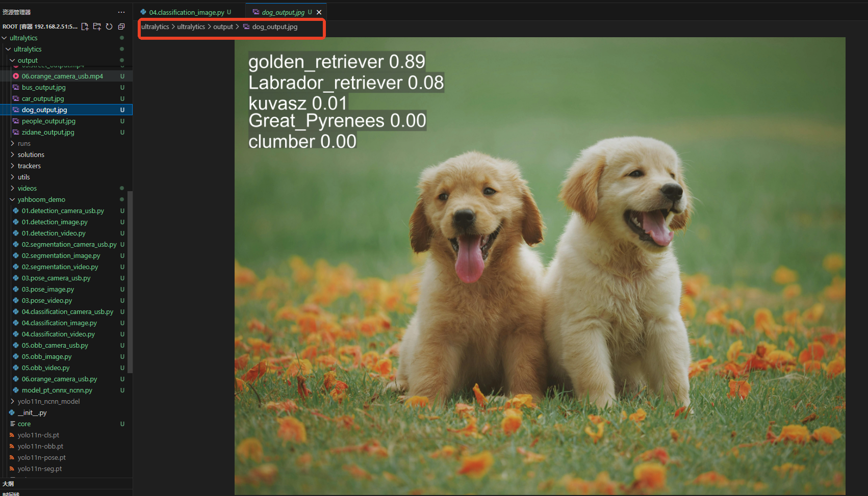Select the yolo11n-pose.pt model file
The image size is (868, 496).
tap(66, 457)
